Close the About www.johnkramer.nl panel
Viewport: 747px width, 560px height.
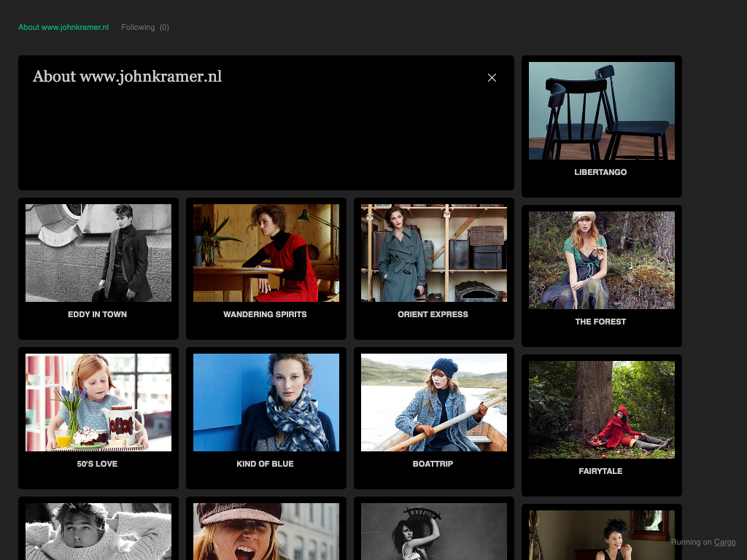click(x=492, y=78)
